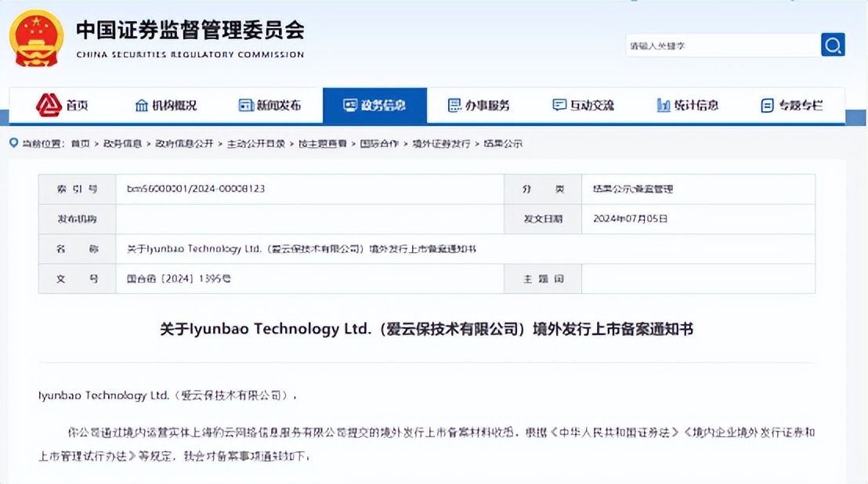Open the 政府信息公开 breadcrumb link
The width and height of the screenshot is (868, 484).
pos(184,144)
